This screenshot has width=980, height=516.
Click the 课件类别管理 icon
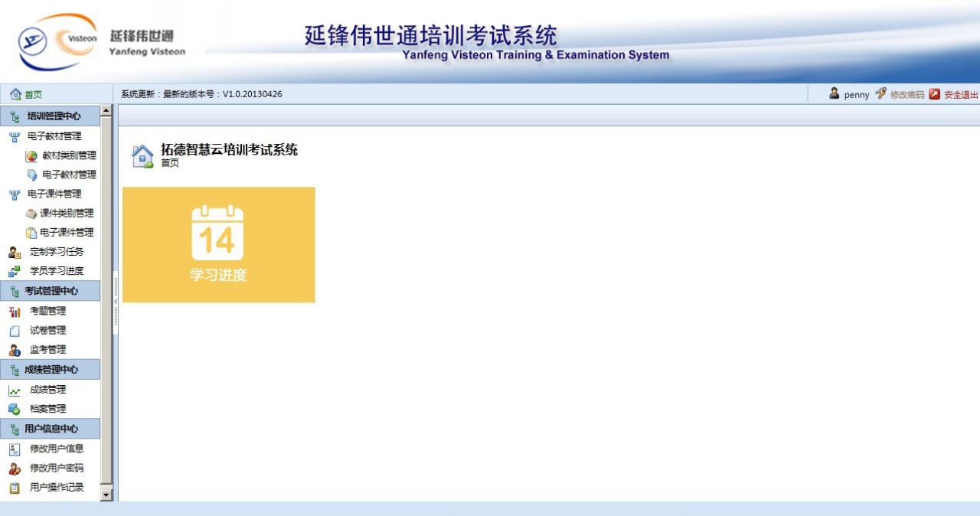(31, 214)
